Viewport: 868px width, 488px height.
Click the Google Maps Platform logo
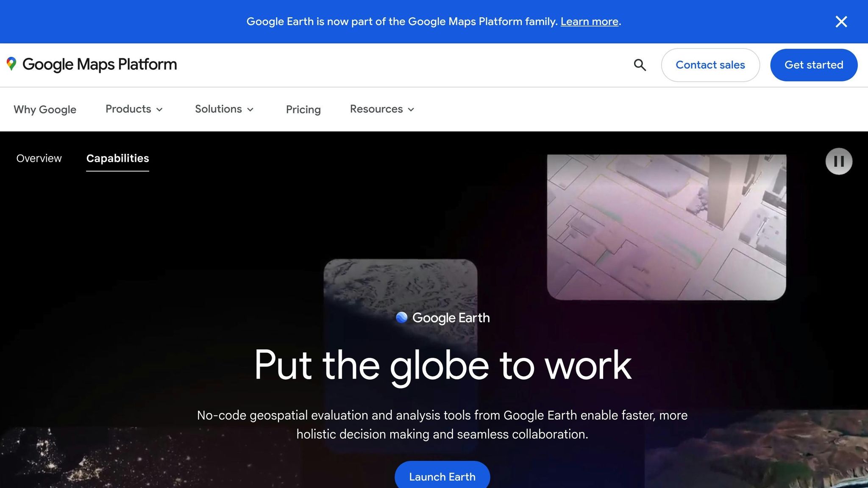tap(92, 64)
